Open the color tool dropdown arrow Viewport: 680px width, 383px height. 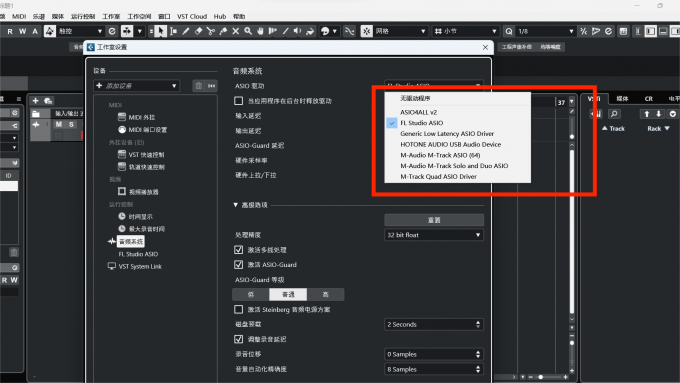(334, 31)
